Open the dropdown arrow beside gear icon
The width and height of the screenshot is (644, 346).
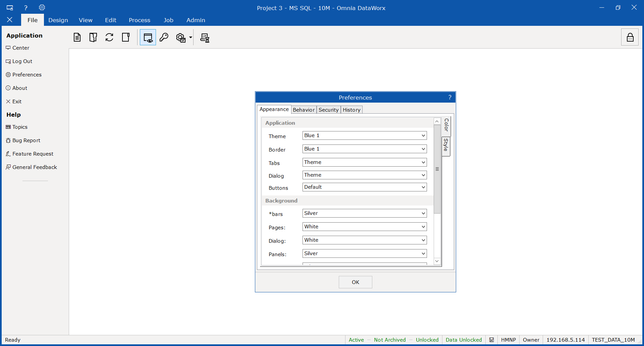pos(191,38)
